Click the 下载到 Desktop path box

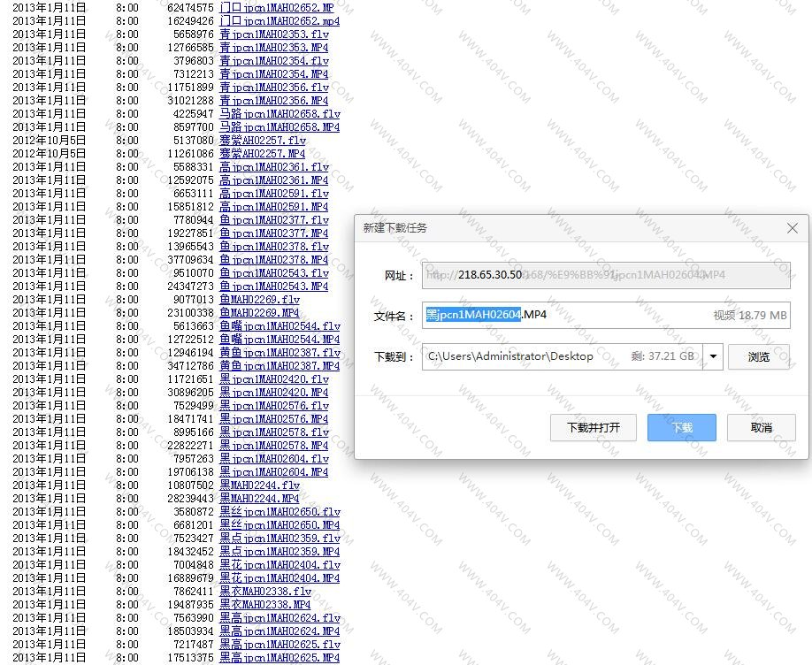click(x=562, y=357)
